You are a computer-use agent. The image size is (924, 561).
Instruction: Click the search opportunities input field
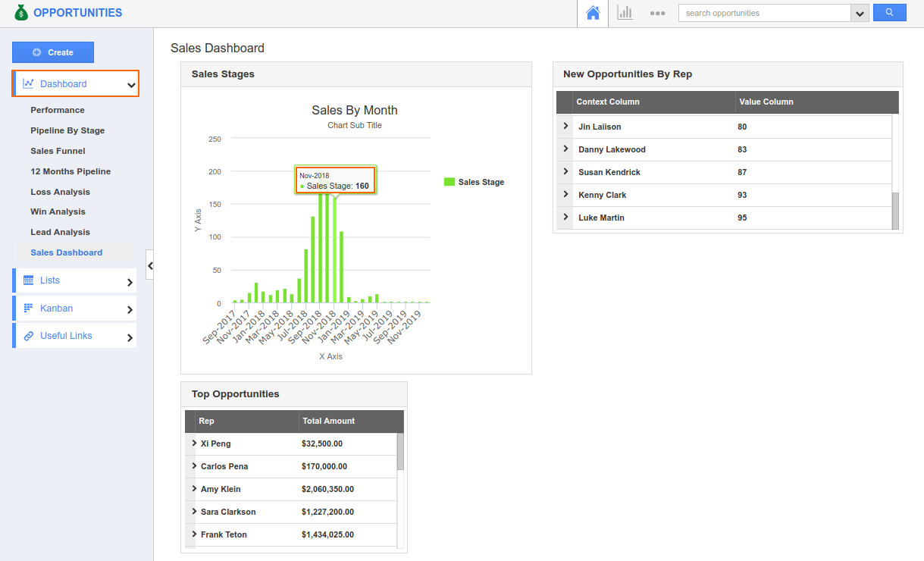click(x=764, y=13)
